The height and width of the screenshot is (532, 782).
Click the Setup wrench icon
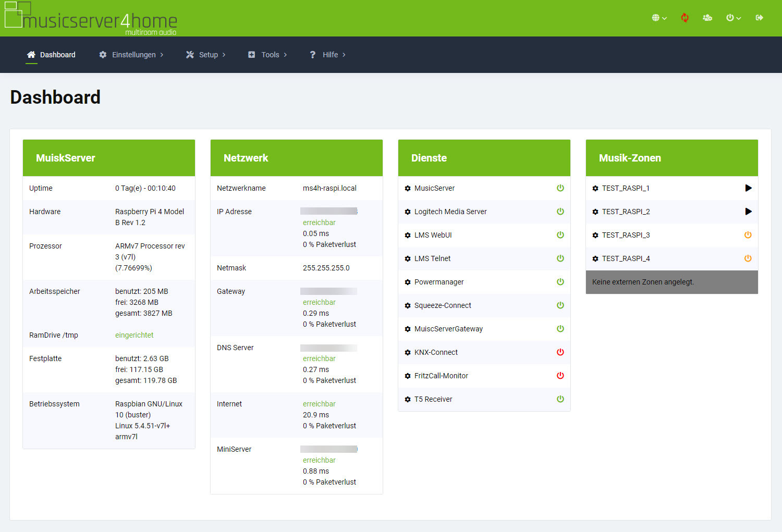pos(190,55)
